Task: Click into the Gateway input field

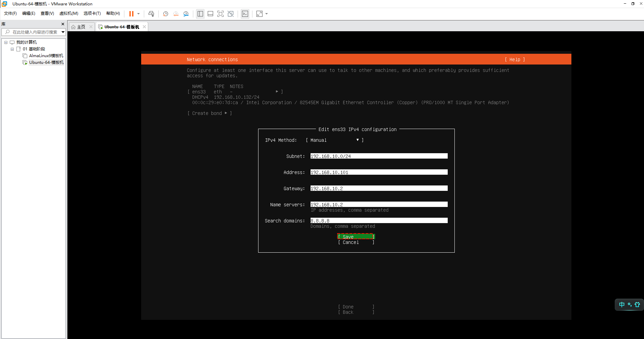Action: coord(379,188)
